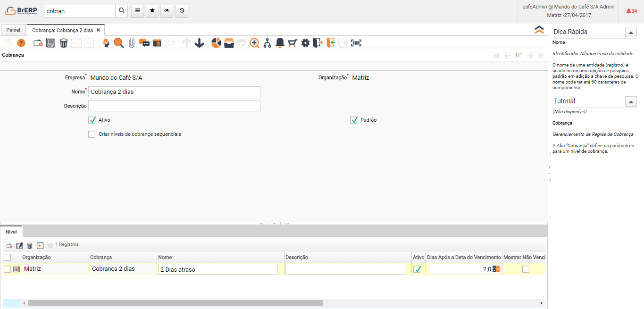This screenshot has width=644, height=309.
Task: Click the Nome input field
Action: 174,92
